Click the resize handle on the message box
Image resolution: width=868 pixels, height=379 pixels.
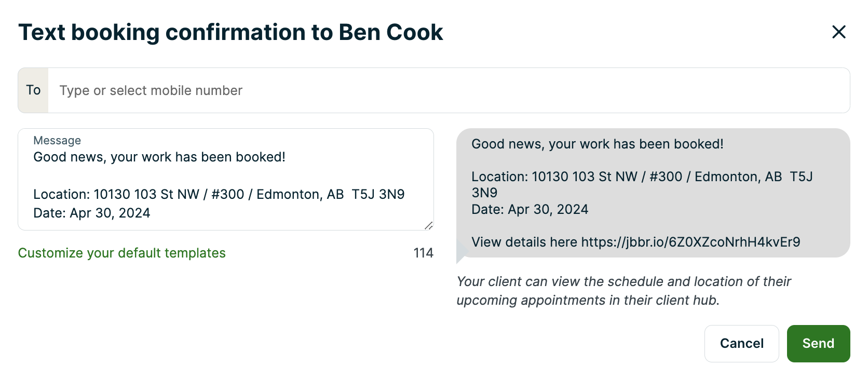pos(429,225)
